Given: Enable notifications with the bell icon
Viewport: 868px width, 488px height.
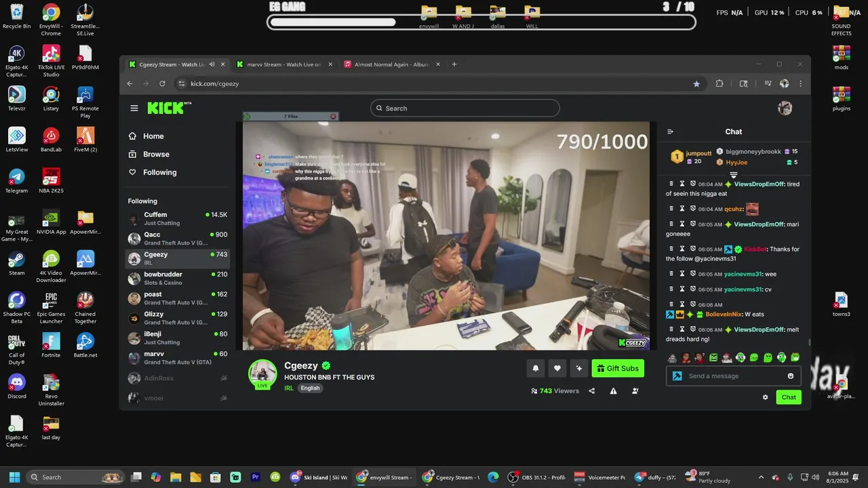Looking at the screenshot, I should pos(536,368).
